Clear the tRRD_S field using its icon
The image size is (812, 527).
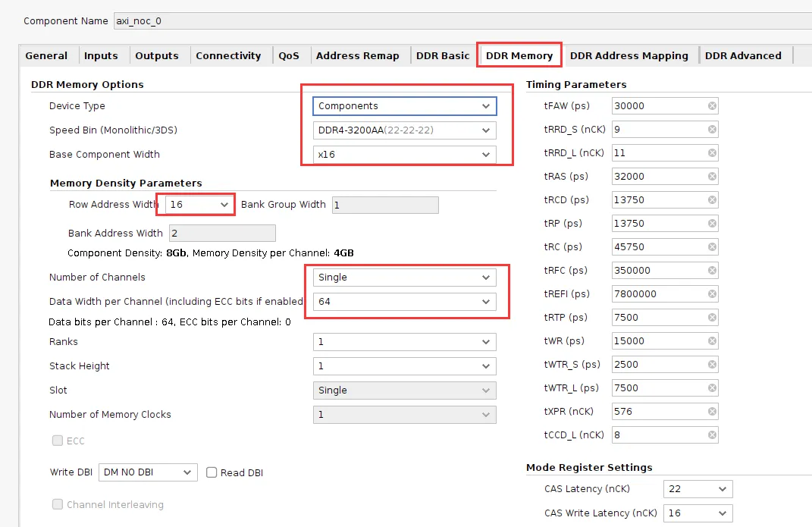pyautogui.click(x=712, y=130)
